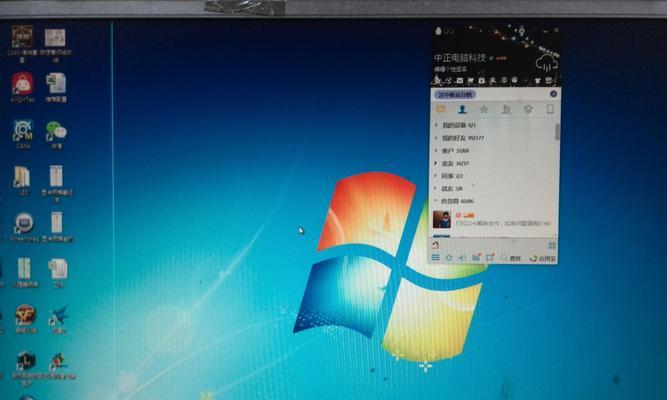Viewport: 667px width, 400px height.
Task: Switch to QQ mobile phone tab
Action: click(x=550, y=110)
